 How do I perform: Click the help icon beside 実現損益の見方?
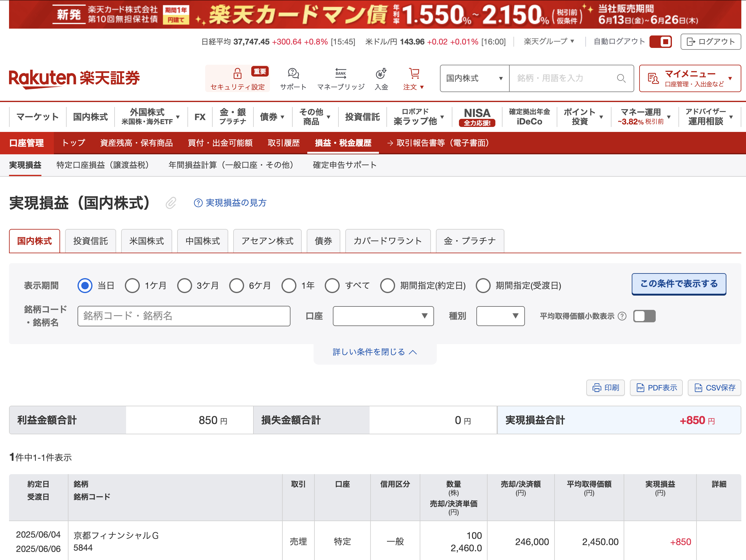(x=198, y=203)
